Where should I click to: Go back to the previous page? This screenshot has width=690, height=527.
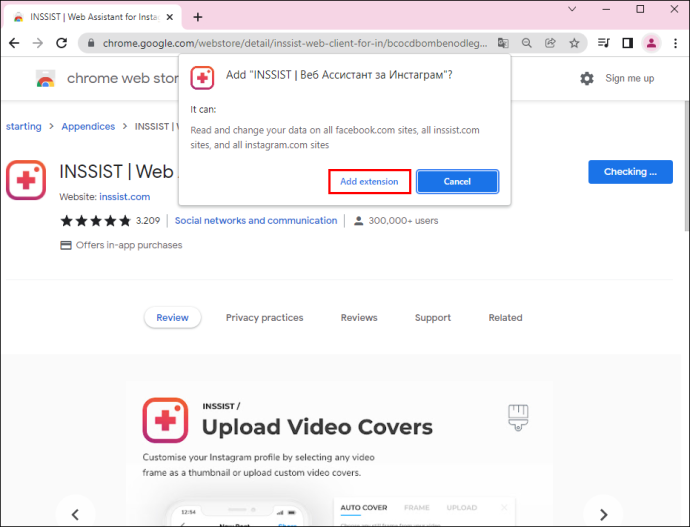14,43
